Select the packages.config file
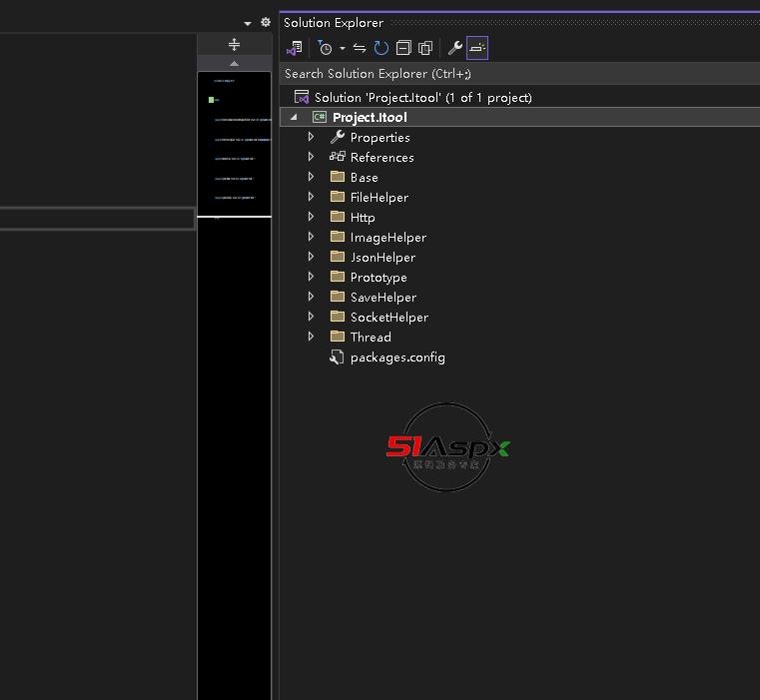 coord(396,356)
